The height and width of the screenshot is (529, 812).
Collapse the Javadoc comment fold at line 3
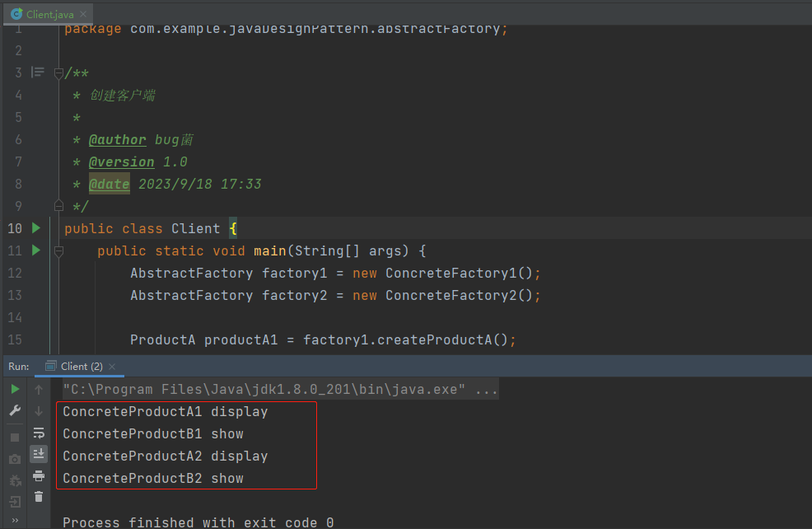(x=58, y=73)
